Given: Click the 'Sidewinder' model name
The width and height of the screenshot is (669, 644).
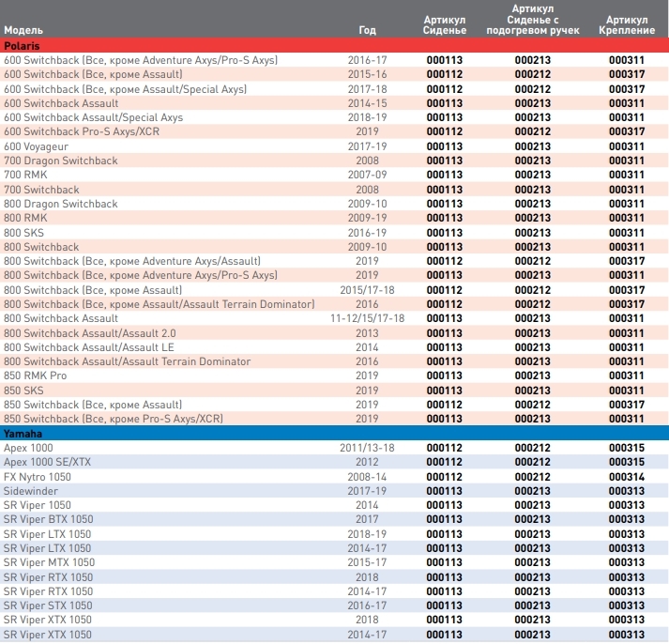Looking at the screenshot, I should [x=31, y=491].
